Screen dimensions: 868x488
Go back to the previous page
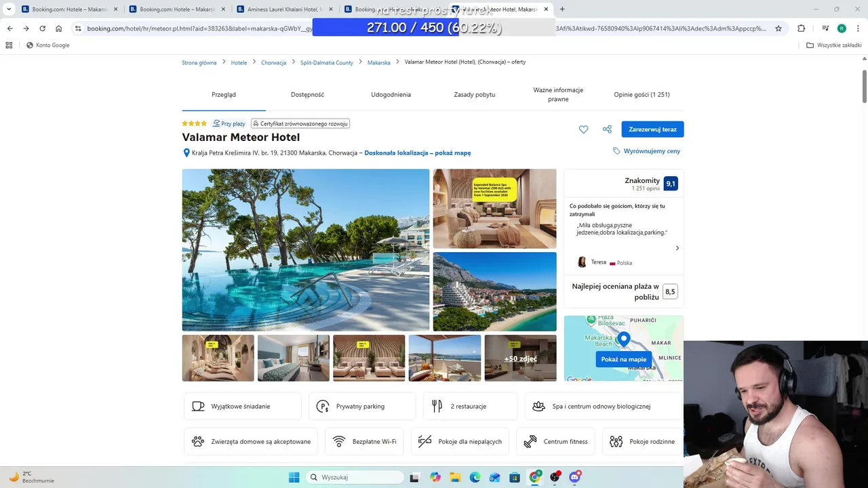(x=9, y=28)
